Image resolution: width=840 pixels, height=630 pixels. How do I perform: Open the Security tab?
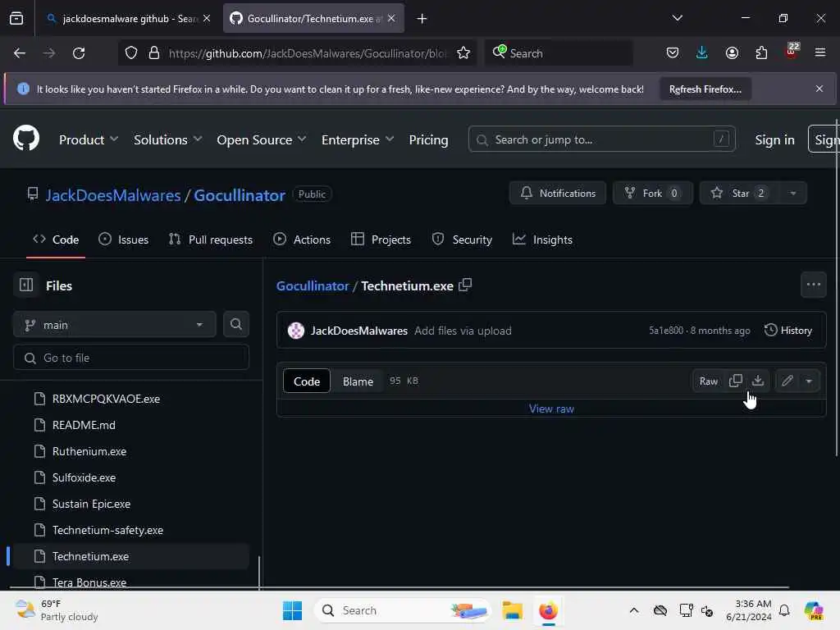click(x=462, y=240)
